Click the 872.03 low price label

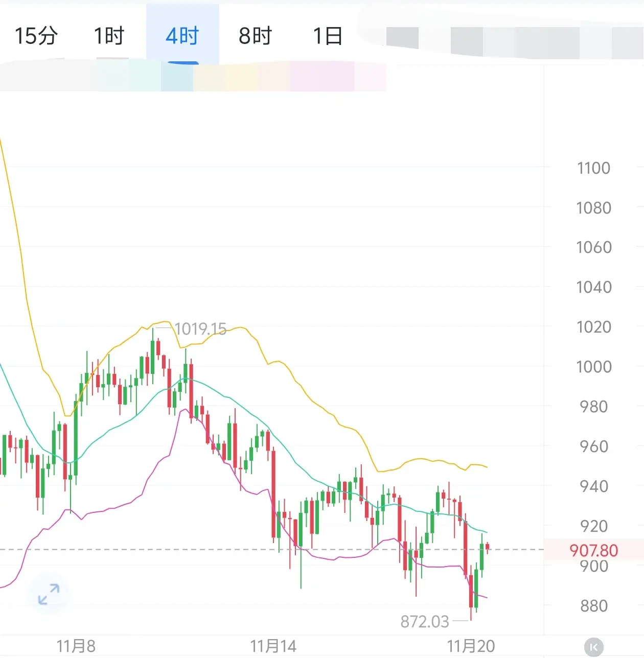pyautogui.click(x=425, y=622)
